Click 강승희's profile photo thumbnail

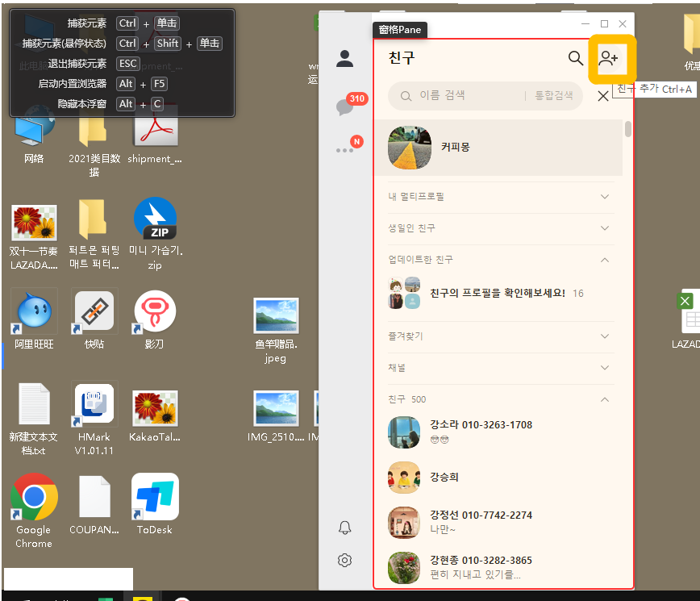tap(404, 478)
